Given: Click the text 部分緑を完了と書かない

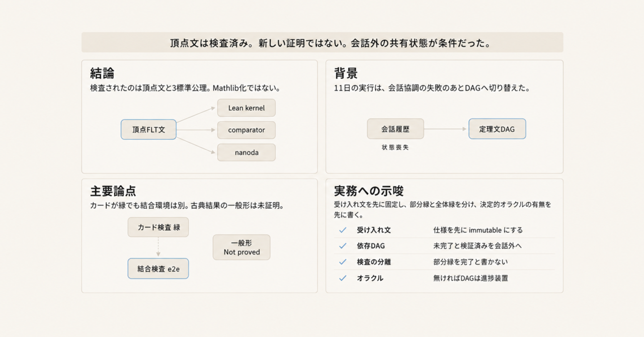Looking at the screenshot, I should [470, 262].
